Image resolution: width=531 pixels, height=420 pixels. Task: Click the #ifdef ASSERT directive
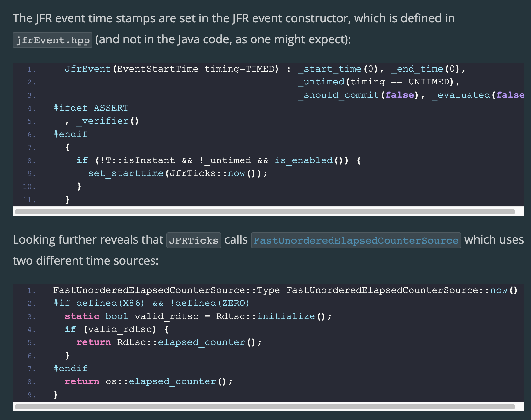tap(90, 108)
